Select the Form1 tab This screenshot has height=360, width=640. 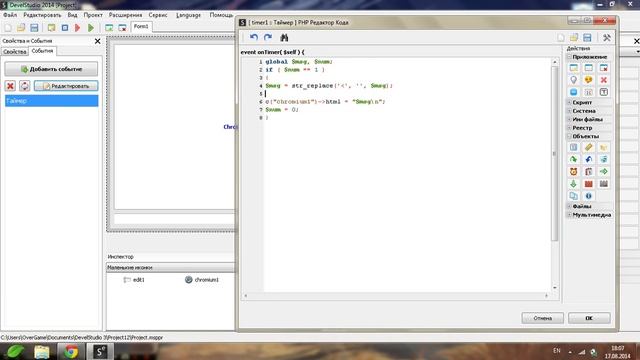[x=141, y=27]
